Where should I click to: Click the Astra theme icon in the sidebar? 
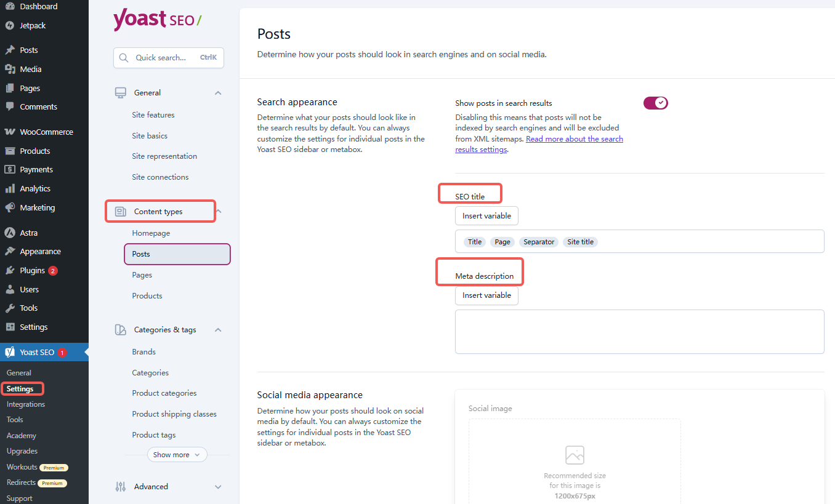click(12, 232)
